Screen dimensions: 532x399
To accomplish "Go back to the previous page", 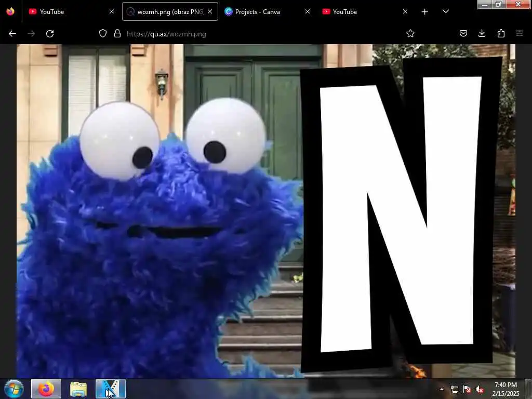I will tap(12, 34).
